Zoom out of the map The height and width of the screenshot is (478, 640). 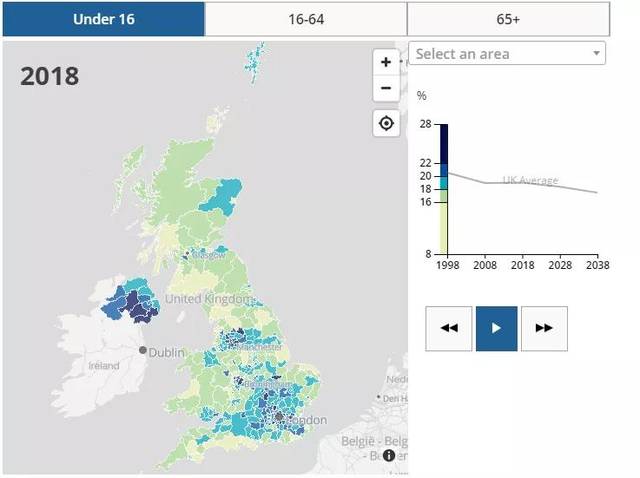point(386,88)
